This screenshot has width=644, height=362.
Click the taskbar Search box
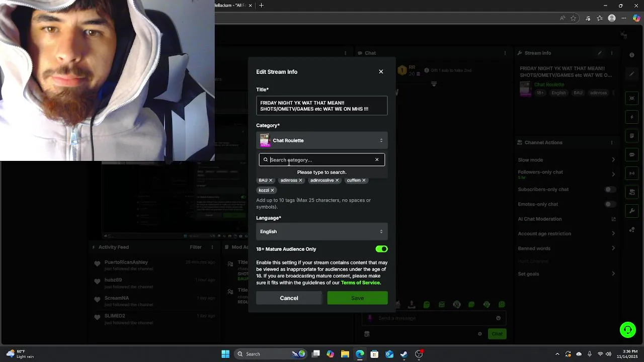pyautogui.click(x=271, y=354)
